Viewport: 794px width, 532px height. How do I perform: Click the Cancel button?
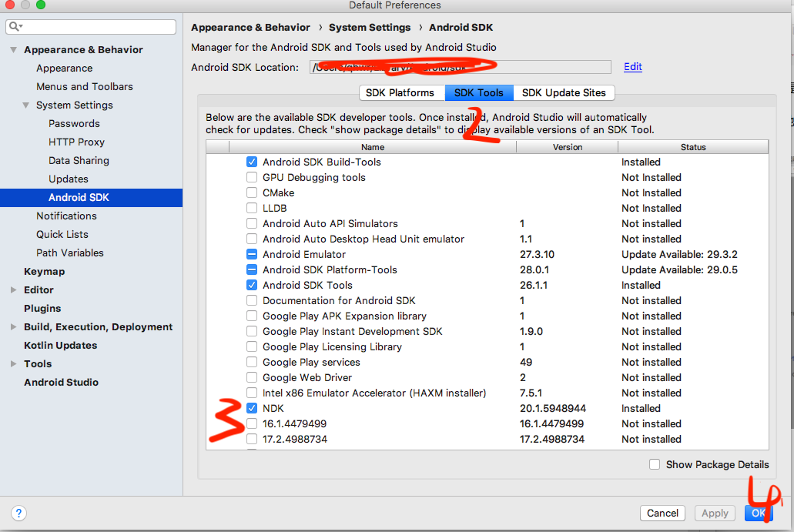click(662, 514)
